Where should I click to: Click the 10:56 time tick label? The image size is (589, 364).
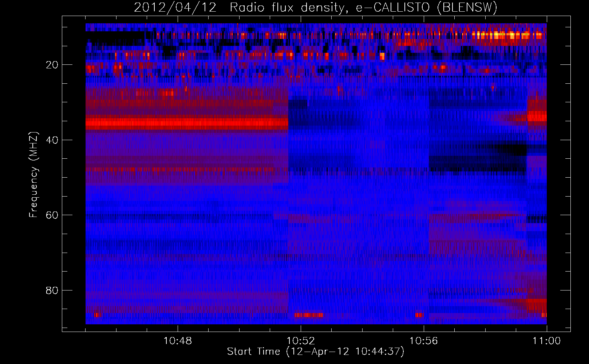point(424,341)
